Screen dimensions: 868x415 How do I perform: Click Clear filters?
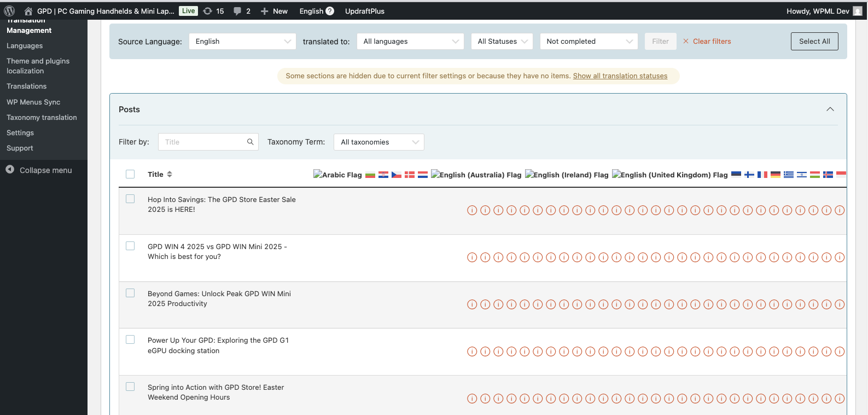pos(707,42)
